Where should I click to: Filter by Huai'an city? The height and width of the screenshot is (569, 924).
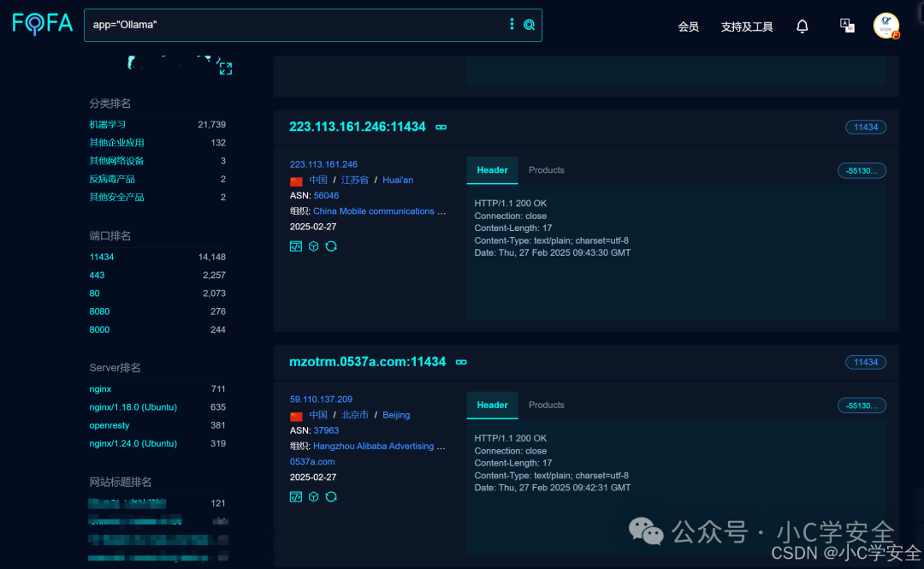click(x=398, y=180)
